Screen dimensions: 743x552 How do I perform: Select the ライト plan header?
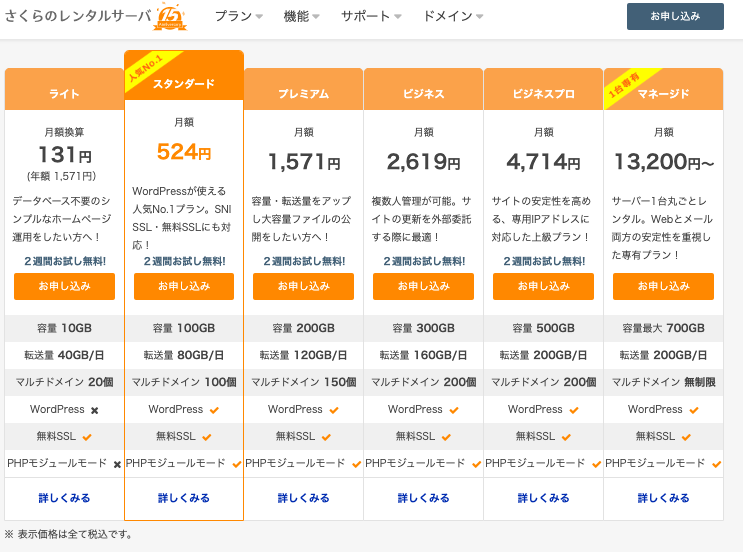pyautogui.click(x=64, y=90)
